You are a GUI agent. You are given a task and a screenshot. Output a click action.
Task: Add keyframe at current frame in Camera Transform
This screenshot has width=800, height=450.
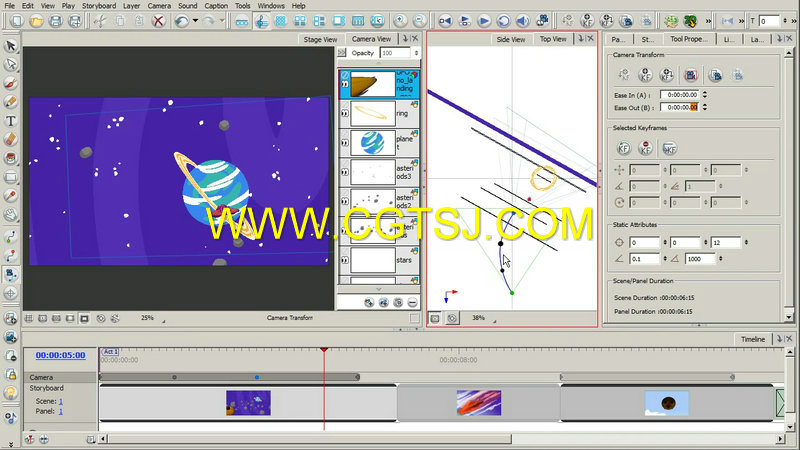click(645, 76)
